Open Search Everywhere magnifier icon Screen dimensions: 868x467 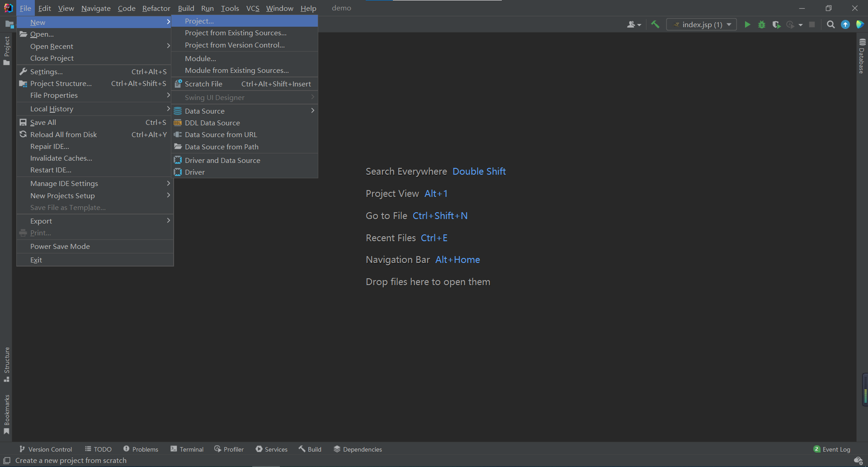coord(830,24)
